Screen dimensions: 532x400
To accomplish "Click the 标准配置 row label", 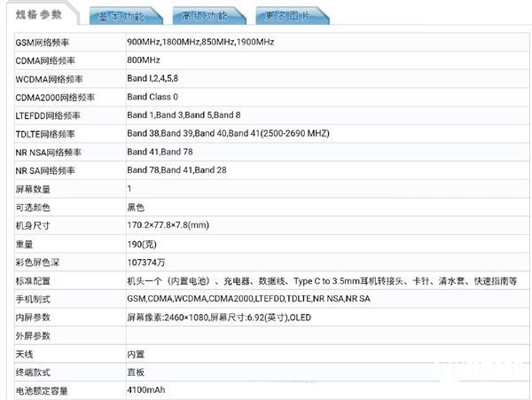I will 35,280.
